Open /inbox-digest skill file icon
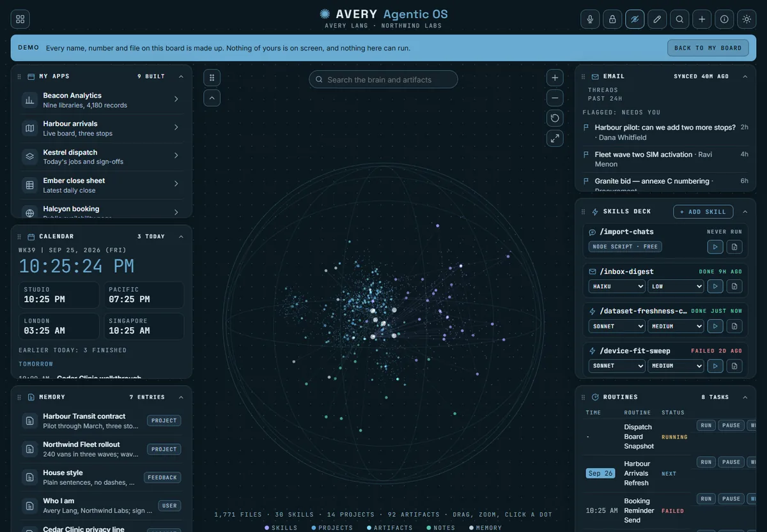The image size is (767, 532). [735, 286]
